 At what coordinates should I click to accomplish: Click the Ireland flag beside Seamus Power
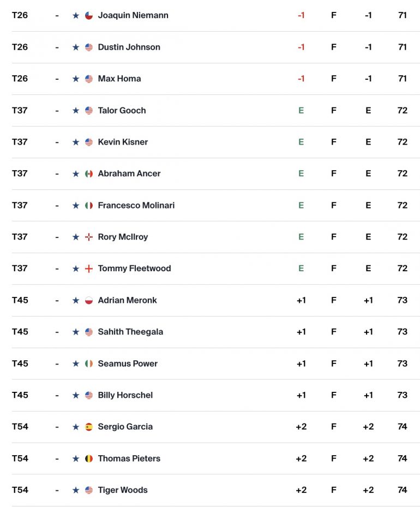click(89, 364)
